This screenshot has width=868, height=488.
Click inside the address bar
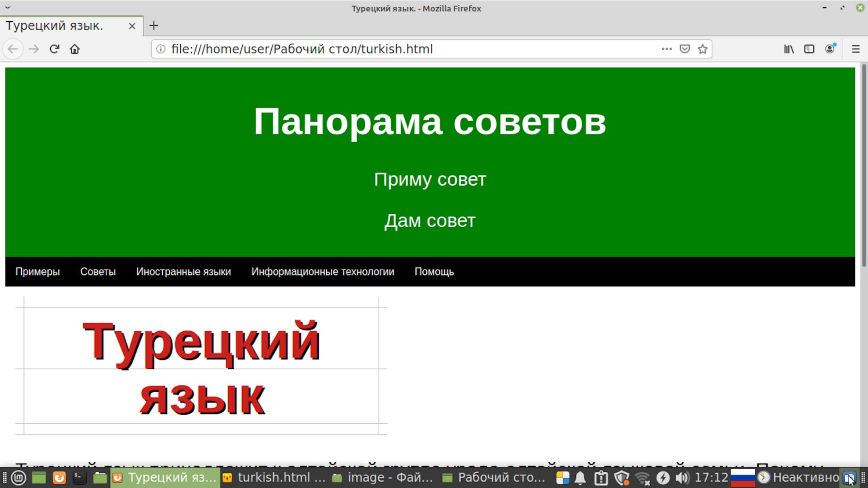click(402, 49)
